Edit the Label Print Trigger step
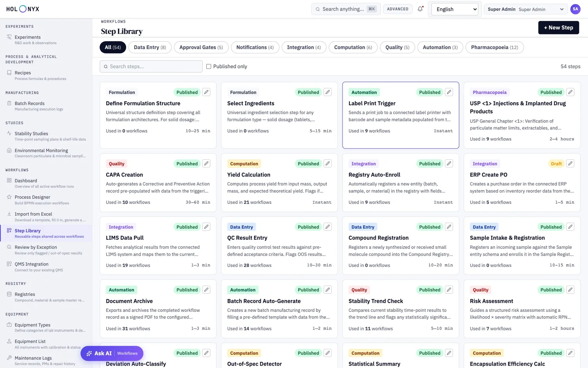The image size is (588, 368). tap(449, 92)
